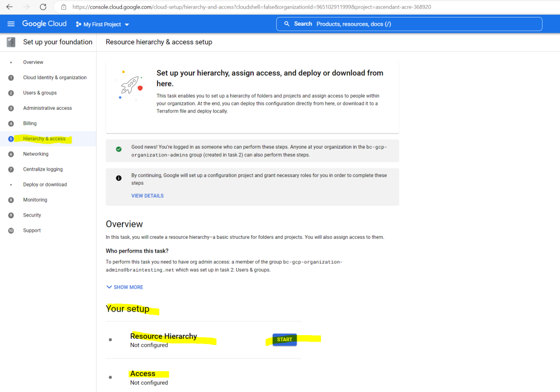Click the VIEW DETAILS link
Image resolution: width=560 pixels, height=392 pixels.
(148, 196)
